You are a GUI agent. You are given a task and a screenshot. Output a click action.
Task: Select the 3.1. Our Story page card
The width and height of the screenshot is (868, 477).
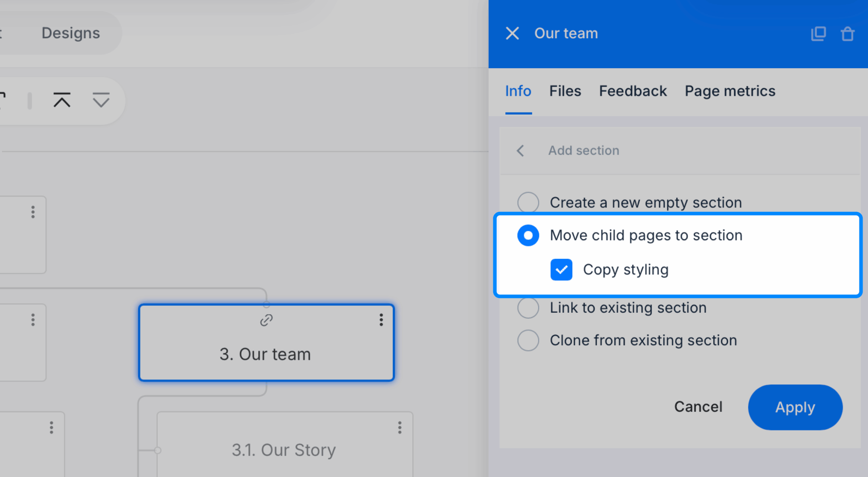pyautogui.click(x=284, y=444)
